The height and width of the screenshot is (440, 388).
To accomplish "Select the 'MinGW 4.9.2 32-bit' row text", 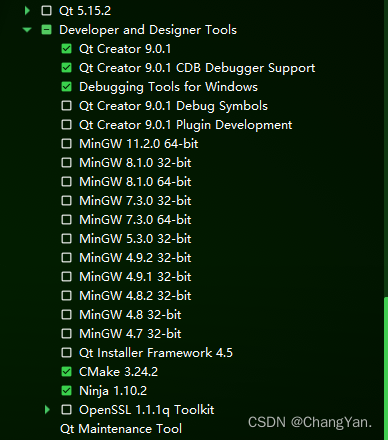I will click(x=135, y=258).
